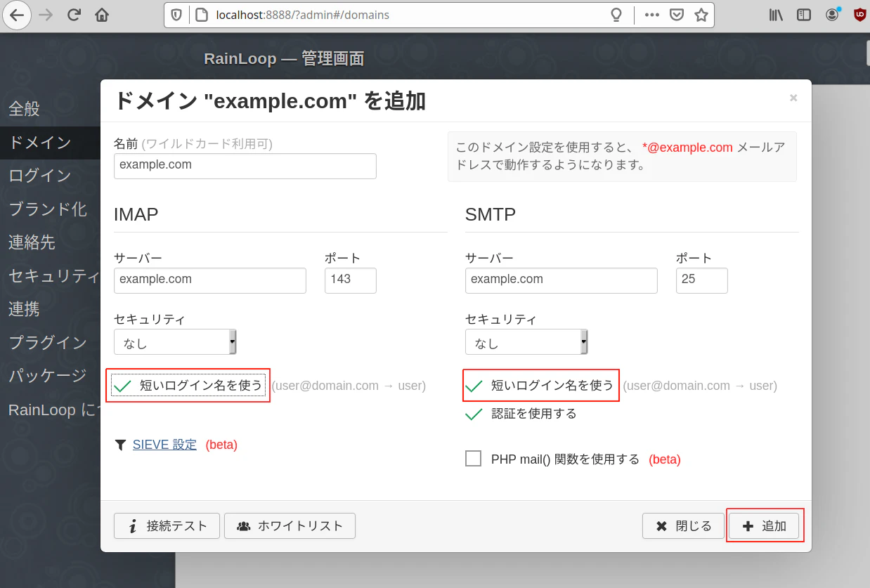Open ホワイトリスト button
Viewport: 870px width, 588px height.
coord(290,525)
